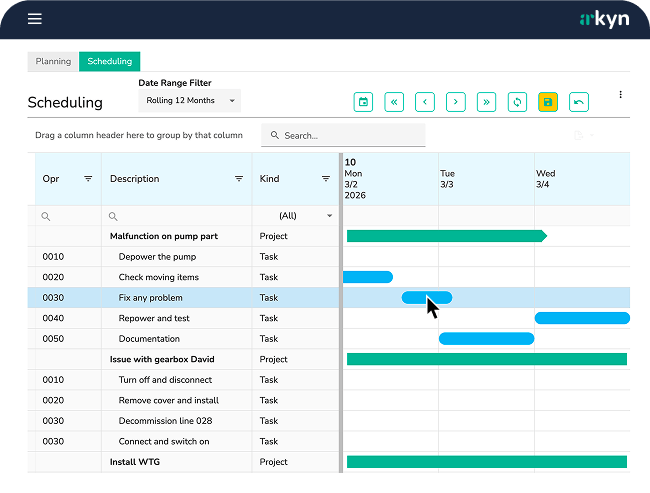Jump far back with double-left arrows button
This screenshot has height=493, width=650.
394,102
